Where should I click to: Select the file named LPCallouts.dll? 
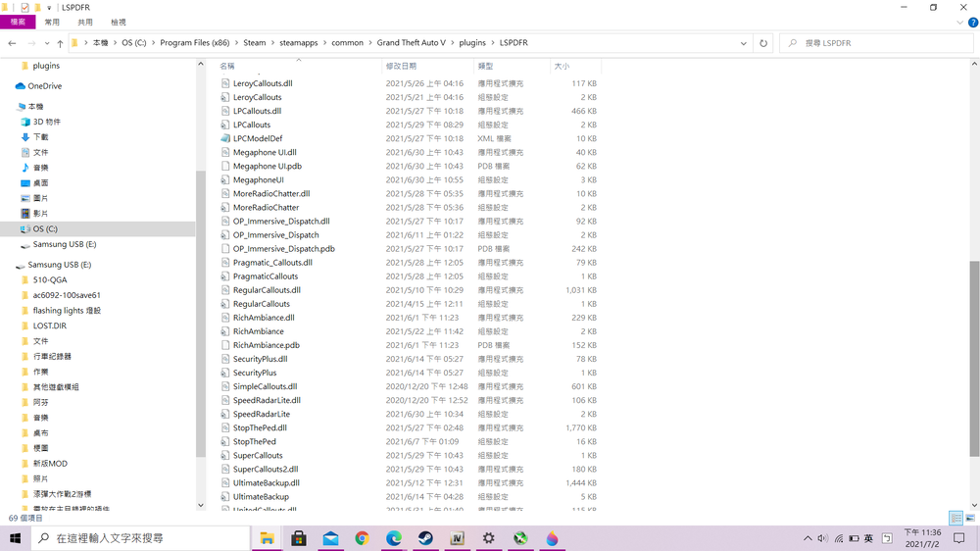[x=257, y=111]
